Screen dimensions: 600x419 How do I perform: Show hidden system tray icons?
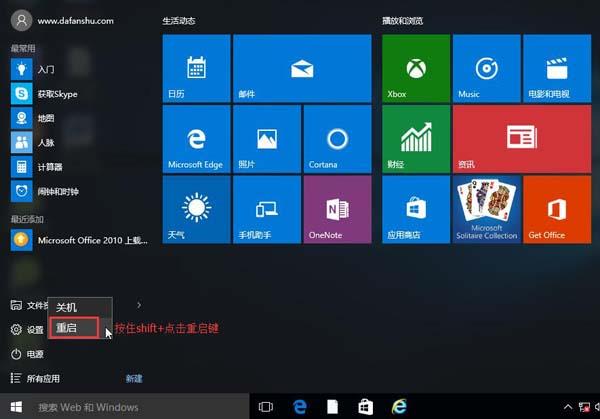568,407
